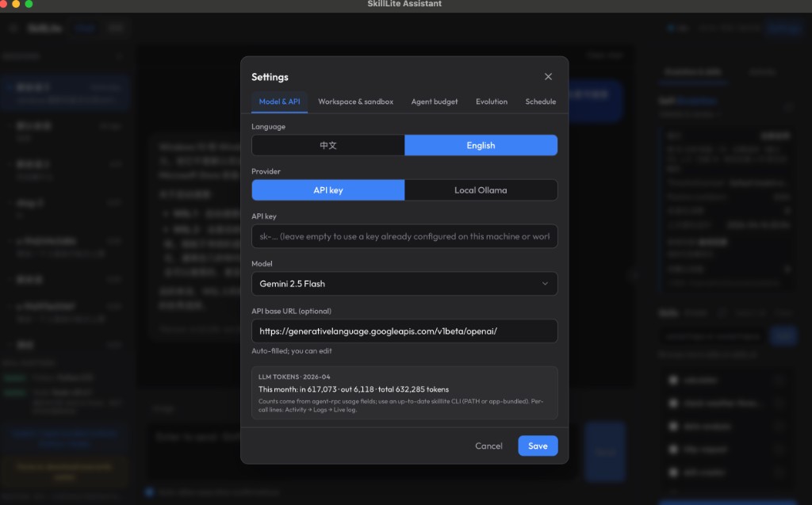Choose Local Ollama as provider

(481, 190)
